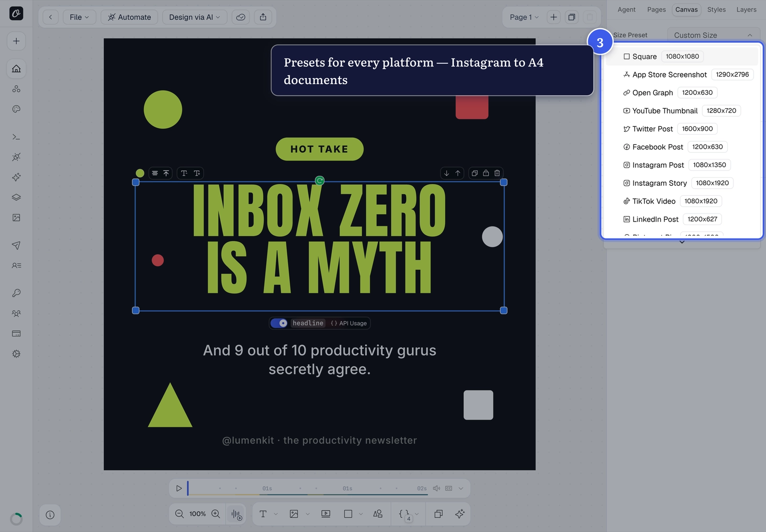Click the green rotate handle on headline

click(320, 181)
